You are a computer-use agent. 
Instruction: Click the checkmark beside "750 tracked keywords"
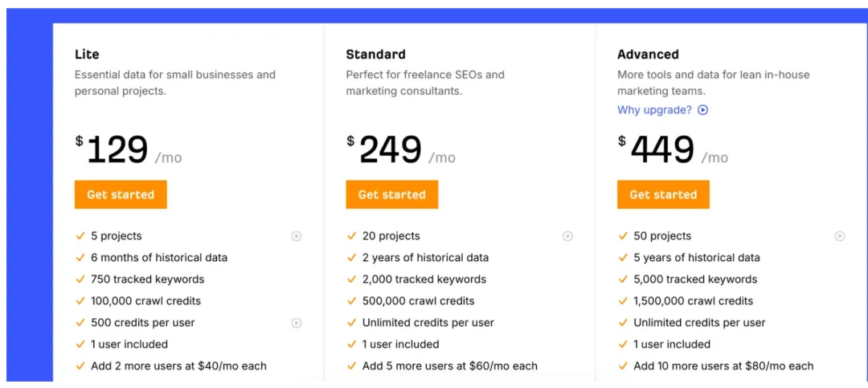coord(80,280)
